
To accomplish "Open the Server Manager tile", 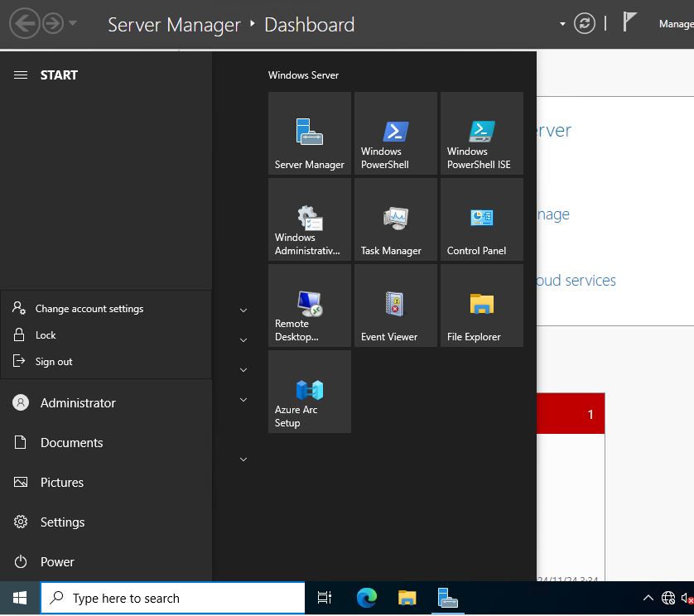I will pos(310,133).
